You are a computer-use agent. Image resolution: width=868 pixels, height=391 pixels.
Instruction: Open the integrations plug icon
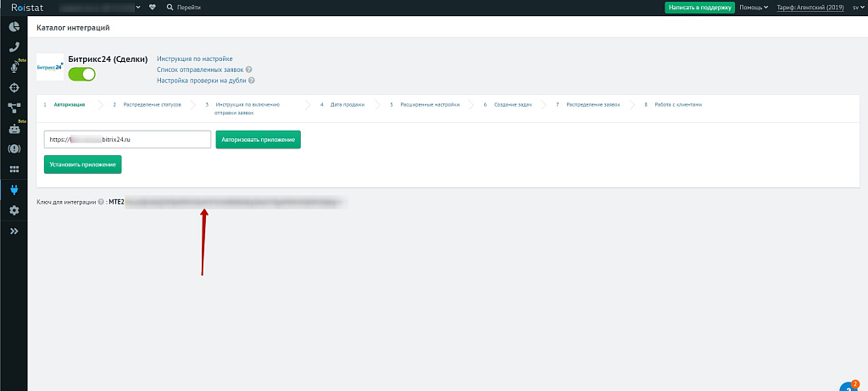coord(14,190)
